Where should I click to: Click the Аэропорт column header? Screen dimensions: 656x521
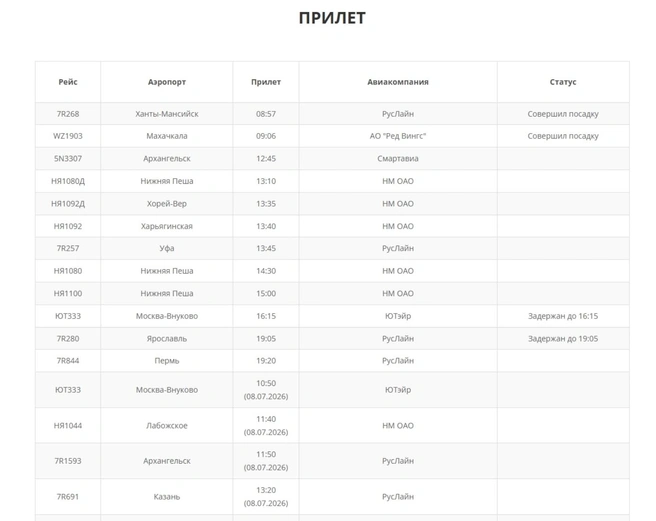pos(167,82)
